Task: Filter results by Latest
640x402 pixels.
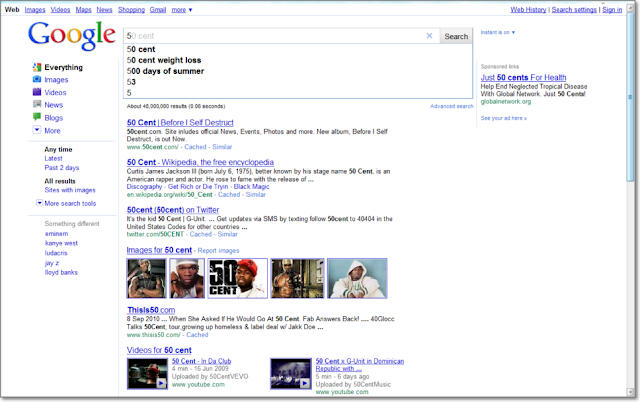Action: 53,158
